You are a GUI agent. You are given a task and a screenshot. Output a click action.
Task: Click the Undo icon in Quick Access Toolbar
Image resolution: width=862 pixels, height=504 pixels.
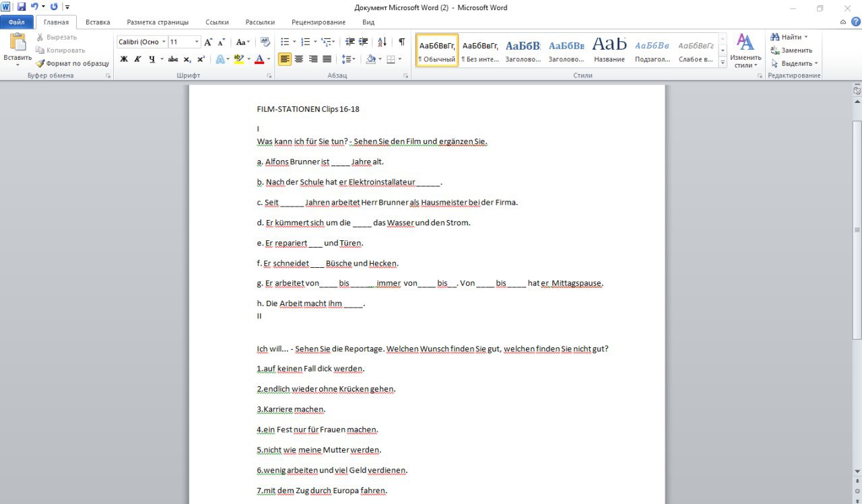click(x=34, y=7)
